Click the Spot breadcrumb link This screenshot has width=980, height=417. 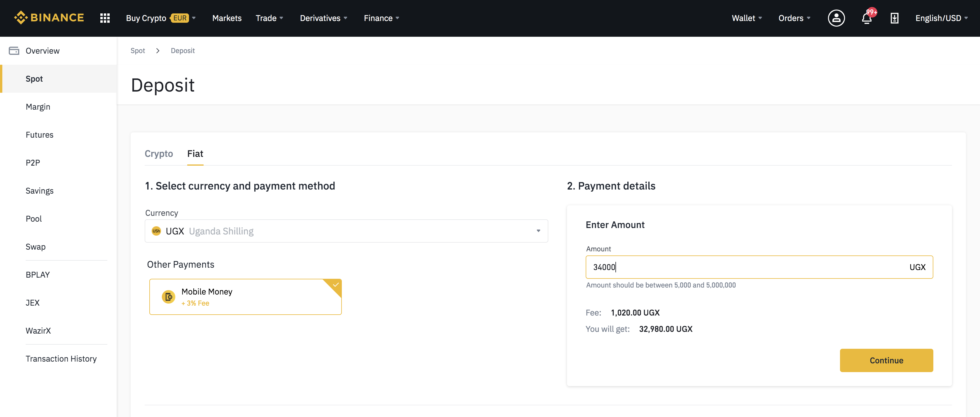(x=138, y=51)
